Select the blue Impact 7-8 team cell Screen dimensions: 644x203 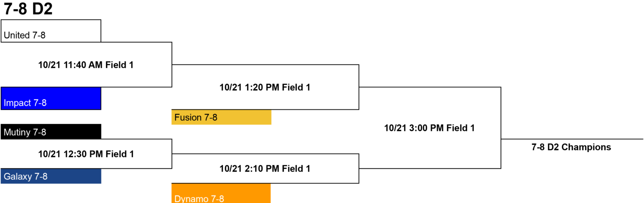[x=51, y=98]
